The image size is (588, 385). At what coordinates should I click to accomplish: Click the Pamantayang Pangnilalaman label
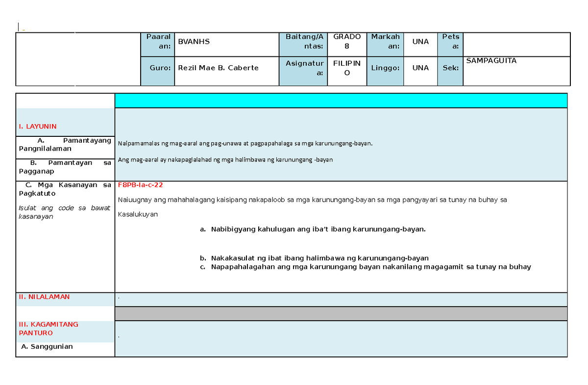click(x=65, y=144)
